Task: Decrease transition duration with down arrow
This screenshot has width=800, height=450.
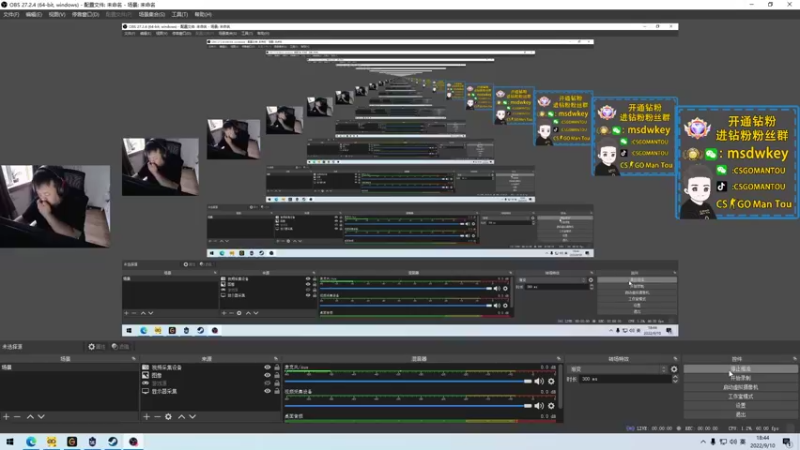Action: 675,381
